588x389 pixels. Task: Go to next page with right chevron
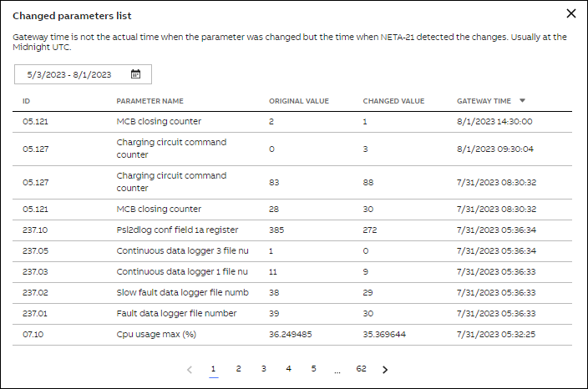(x=385, y=369)
